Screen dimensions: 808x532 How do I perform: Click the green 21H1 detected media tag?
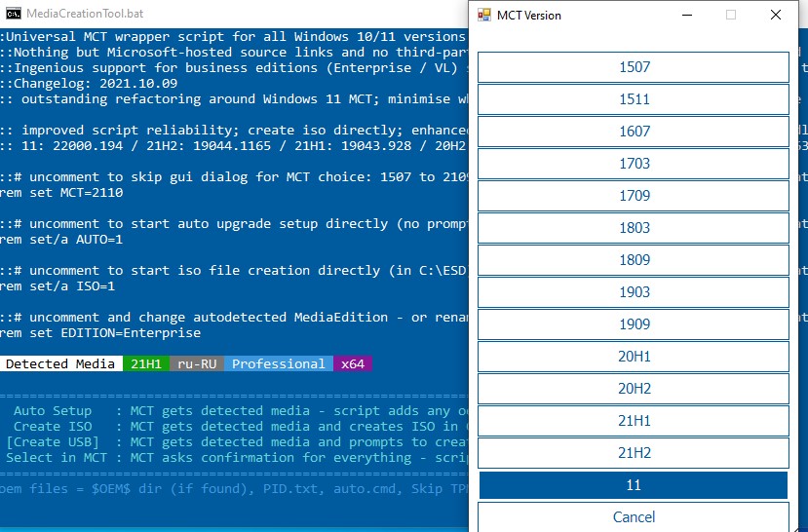point(146,363)
